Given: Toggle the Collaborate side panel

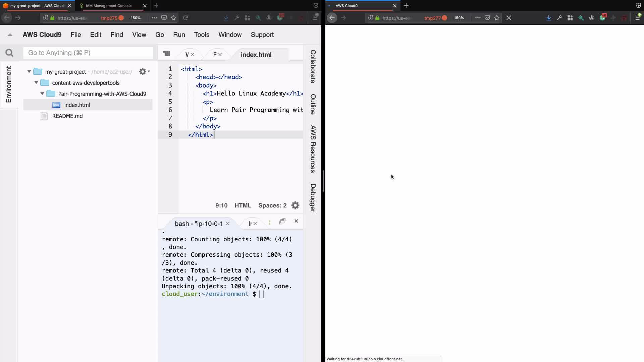Looking at the screenshot, I should click(313, 66).
